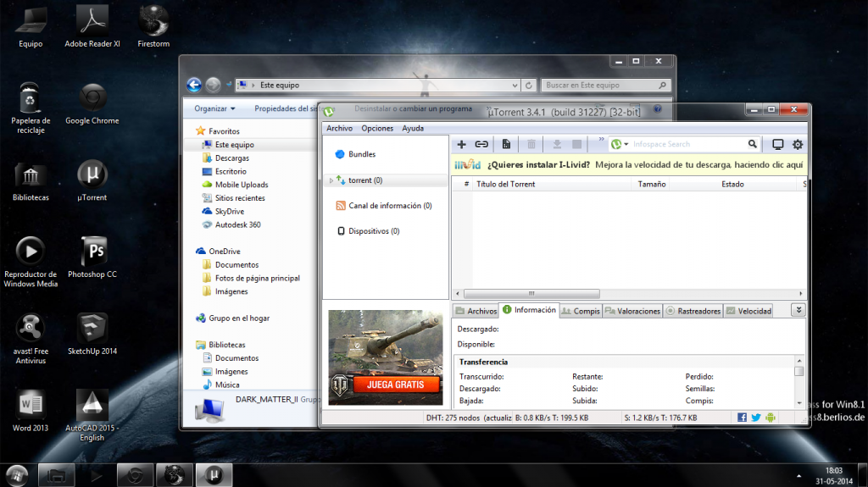Collapse the detail pane with double-chevron button
The height and width of the screenshot is (487, 868).
(x=798, y=311)
